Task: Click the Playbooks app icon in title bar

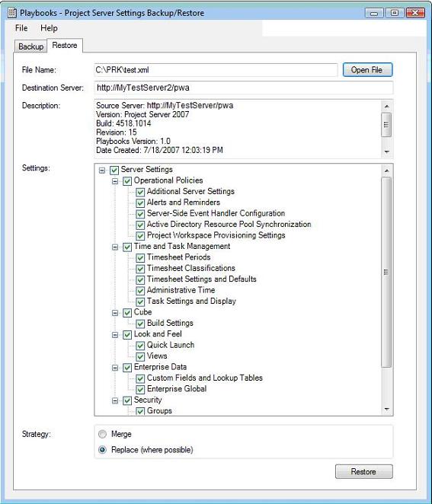Action: pyautogui.click(x=11, y=12)
